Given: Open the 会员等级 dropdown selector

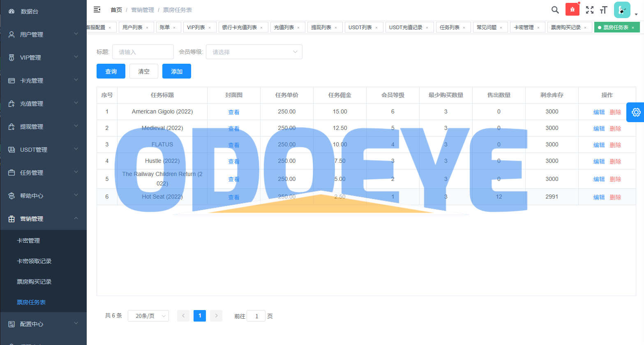Looking at the screenshot, I should click(x=254, y=52).
